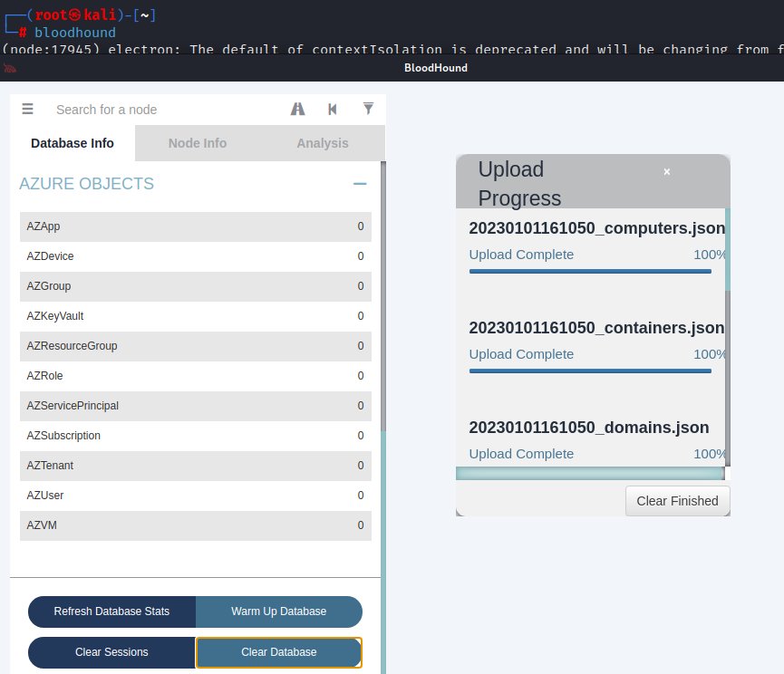Select the AZResourceGroup row
This screenshot has width=784, height=674.
[196, 346]
